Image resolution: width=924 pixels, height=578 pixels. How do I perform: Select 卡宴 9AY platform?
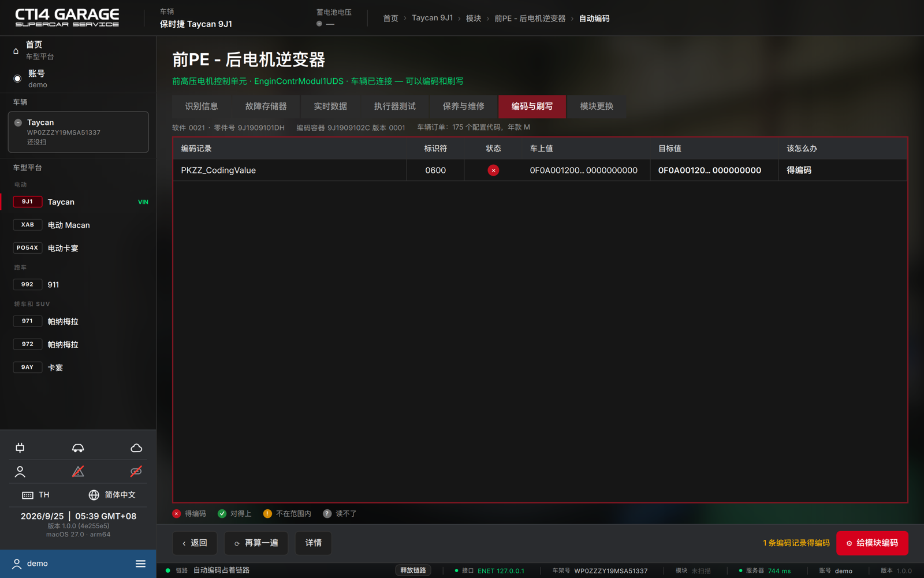point(78,368)
